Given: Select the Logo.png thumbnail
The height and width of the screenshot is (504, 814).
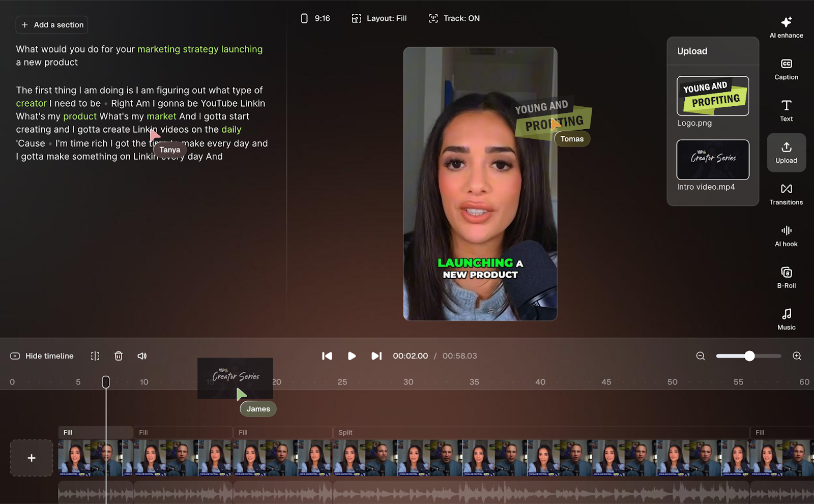Looking at the screenshot, I should 712,96.
